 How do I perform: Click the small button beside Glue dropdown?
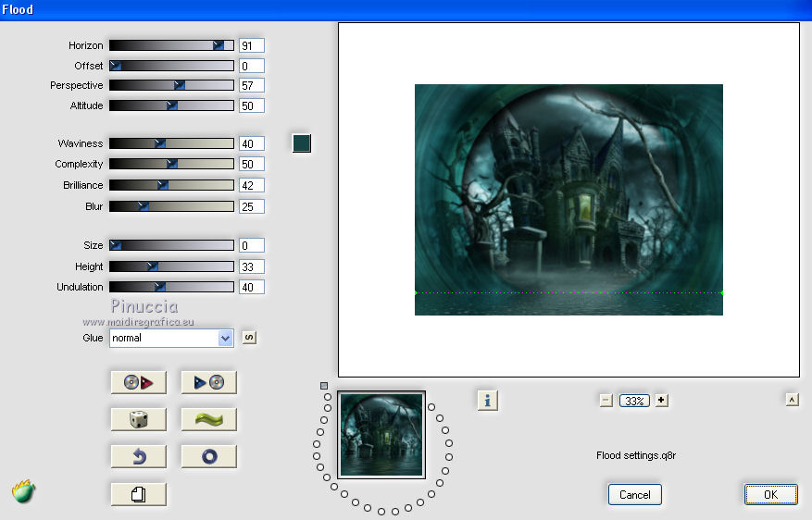pos(248,338)
